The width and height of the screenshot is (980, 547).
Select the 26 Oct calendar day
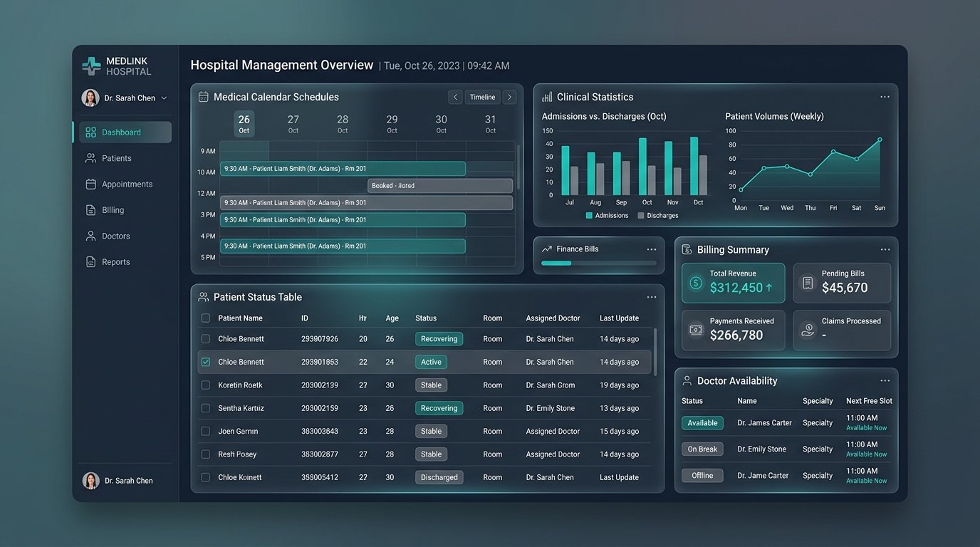[x=244, y=124]
